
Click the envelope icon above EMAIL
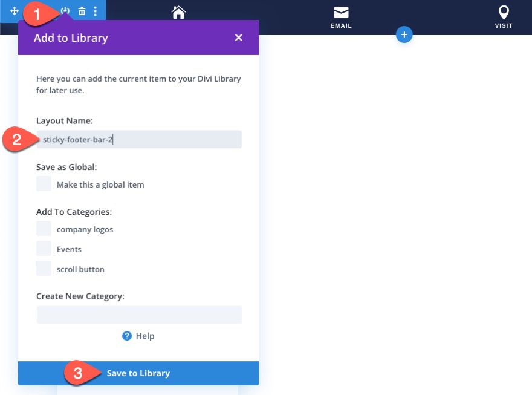click(x=341, y=12)
